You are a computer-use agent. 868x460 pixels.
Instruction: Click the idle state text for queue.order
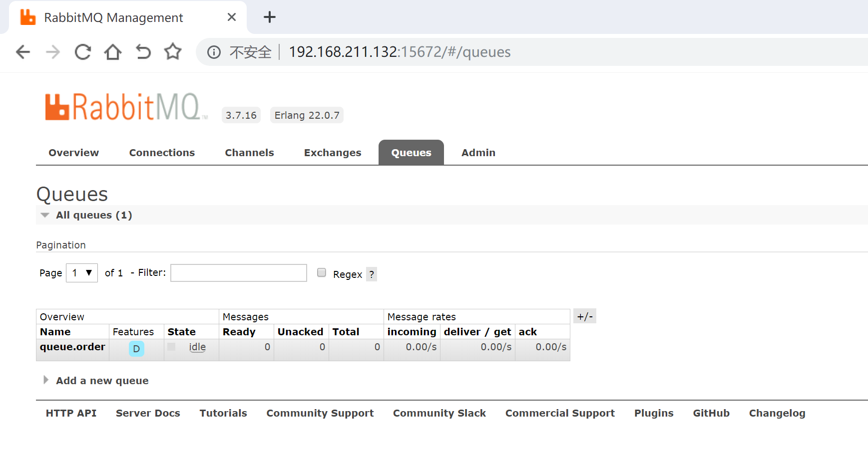pyautogui.click(x=197, y=347)
